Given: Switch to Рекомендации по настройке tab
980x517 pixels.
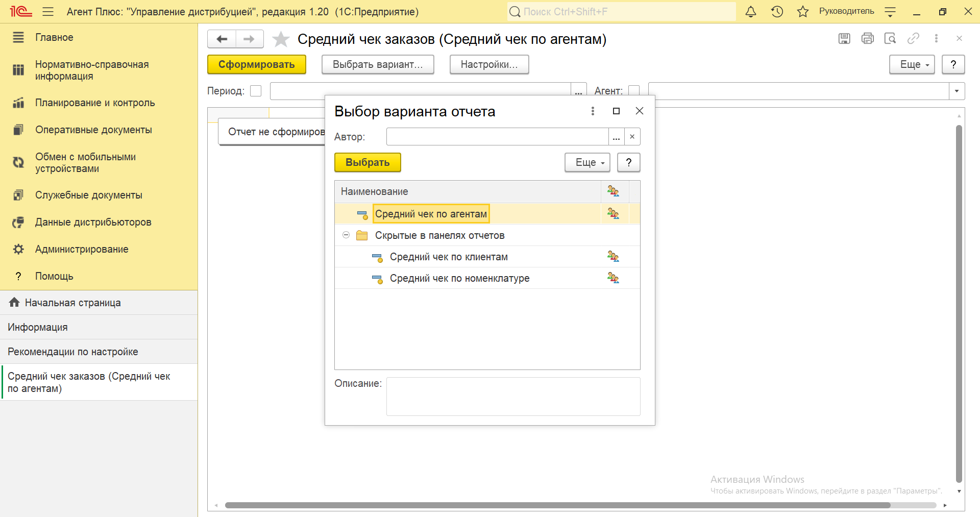Looking at the screenshot, I should (x=99, y=352).
